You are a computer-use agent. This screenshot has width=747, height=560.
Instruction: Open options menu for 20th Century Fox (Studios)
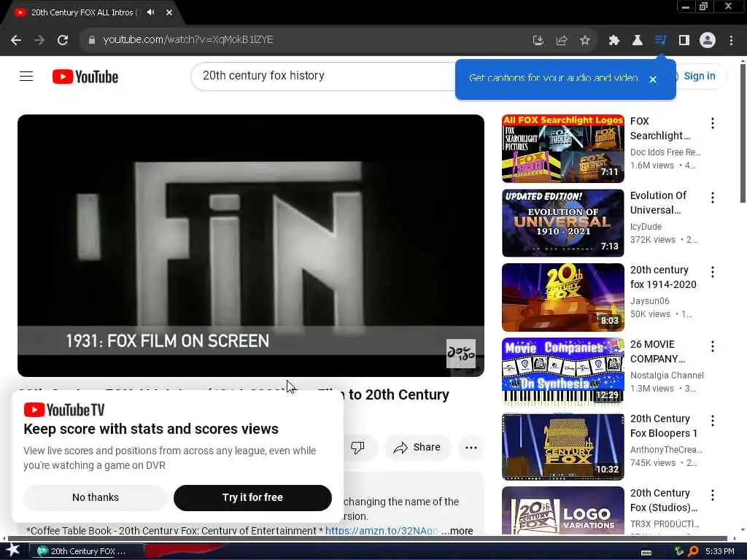[713, 495]
